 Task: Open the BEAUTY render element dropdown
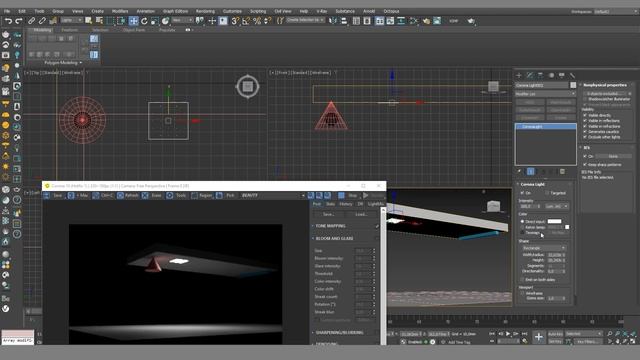tap(273, 196)
